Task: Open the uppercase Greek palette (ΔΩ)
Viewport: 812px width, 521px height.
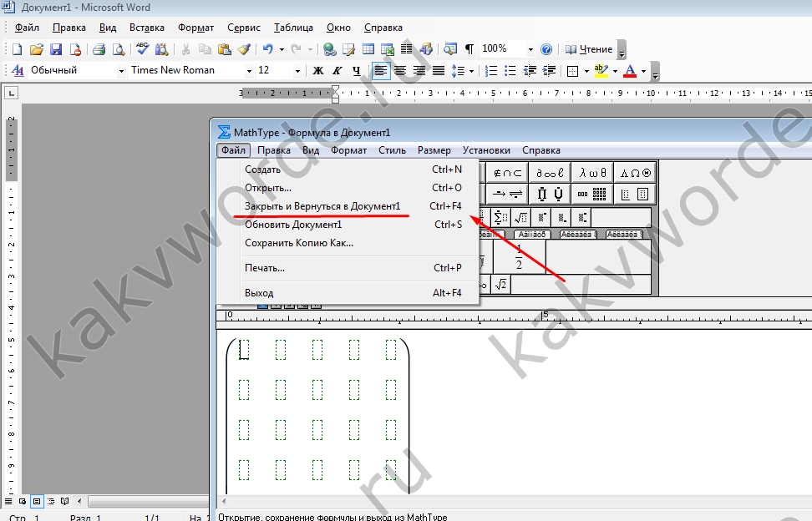Action: tap(635, 174)
